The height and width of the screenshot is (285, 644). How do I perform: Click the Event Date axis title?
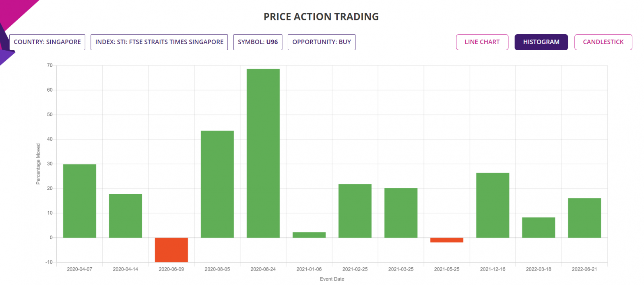coord(332,279)
